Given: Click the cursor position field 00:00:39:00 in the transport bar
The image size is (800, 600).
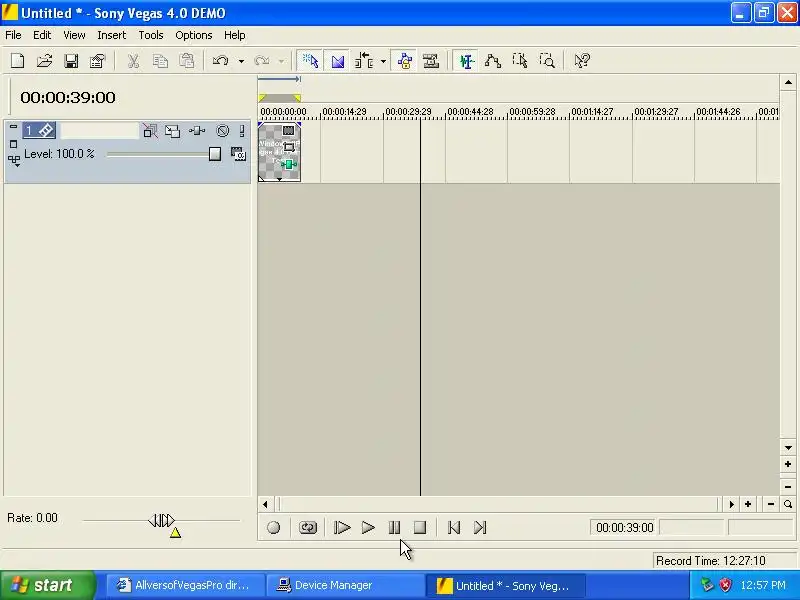Looking at the screenshot, I should pyautogui.click(x=624, y=528).
